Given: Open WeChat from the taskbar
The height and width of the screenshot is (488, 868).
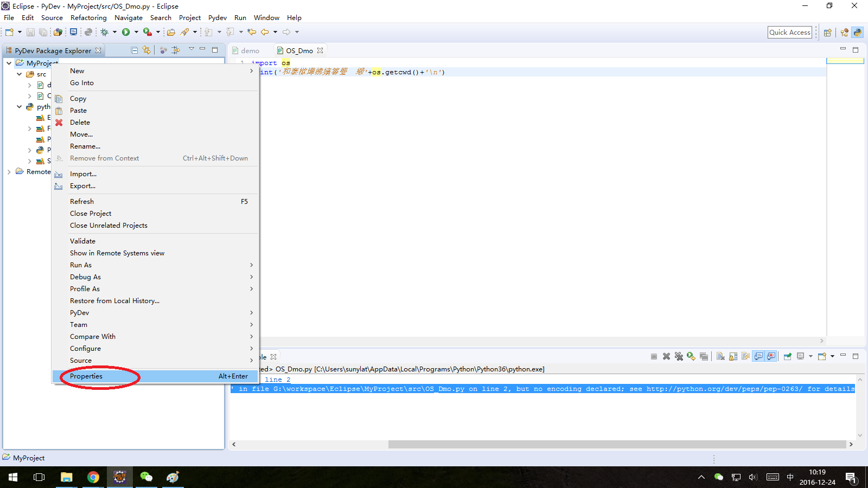Looking at the screenshot, I should [146, 477].
